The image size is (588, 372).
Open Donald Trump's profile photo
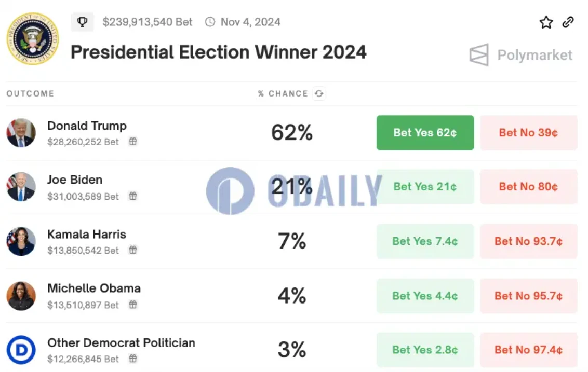21,133
